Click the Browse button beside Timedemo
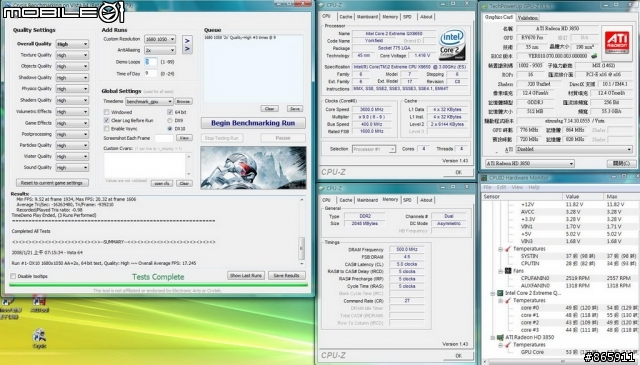640x365 pixels. coord(184,101)
